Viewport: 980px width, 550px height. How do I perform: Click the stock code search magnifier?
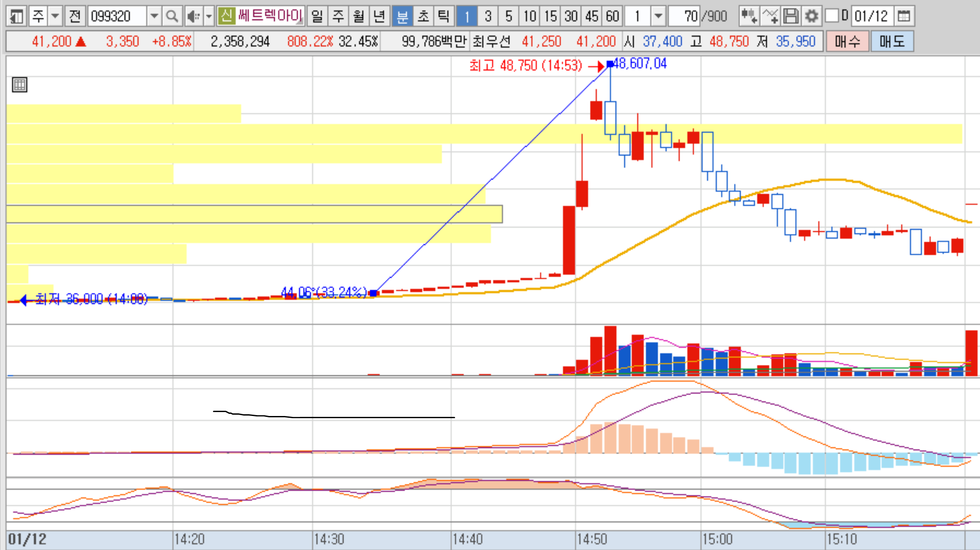[x=171, y=16]
